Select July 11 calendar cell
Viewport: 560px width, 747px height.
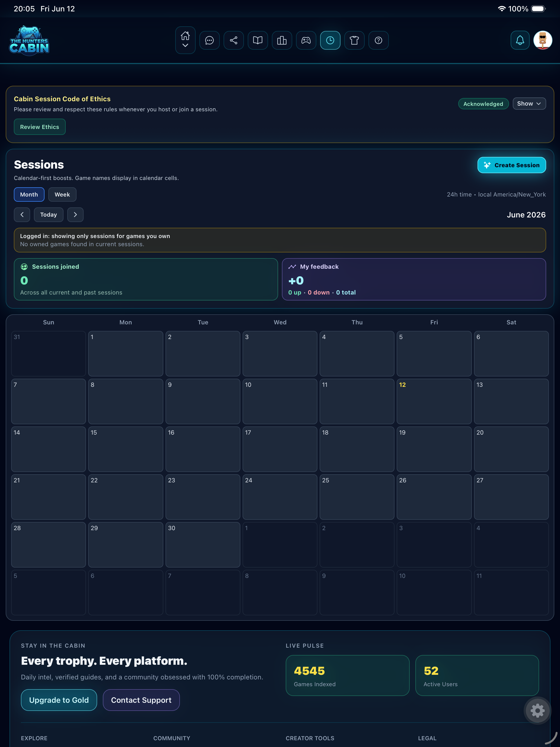[511, 592]
